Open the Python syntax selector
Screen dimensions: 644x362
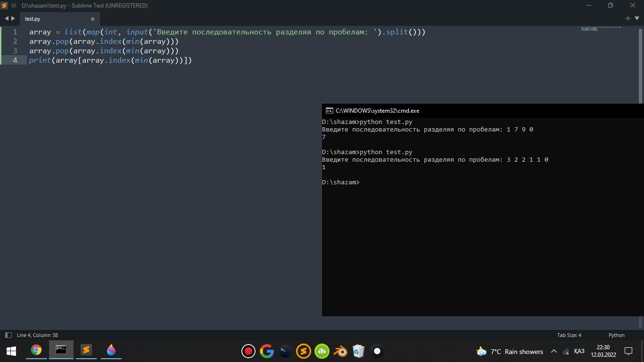pyautogui.click(x=616, y=335)
